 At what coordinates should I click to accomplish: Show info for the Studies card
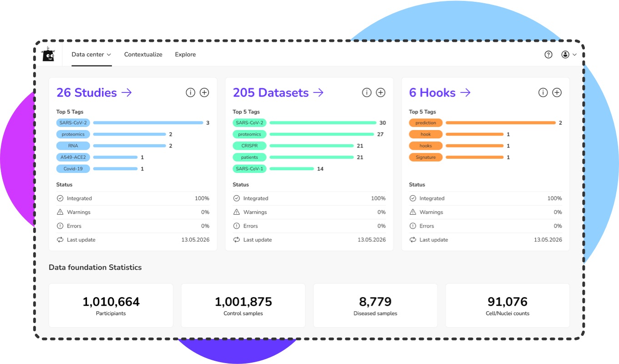click(x=190, y=92)
